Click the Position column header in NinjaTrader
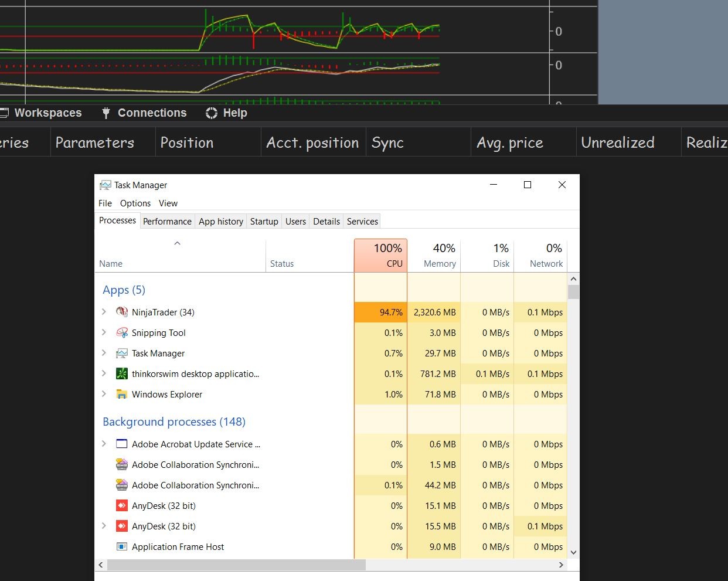The image size is (728, 581). pyautogui.click(x=208, y=142)
